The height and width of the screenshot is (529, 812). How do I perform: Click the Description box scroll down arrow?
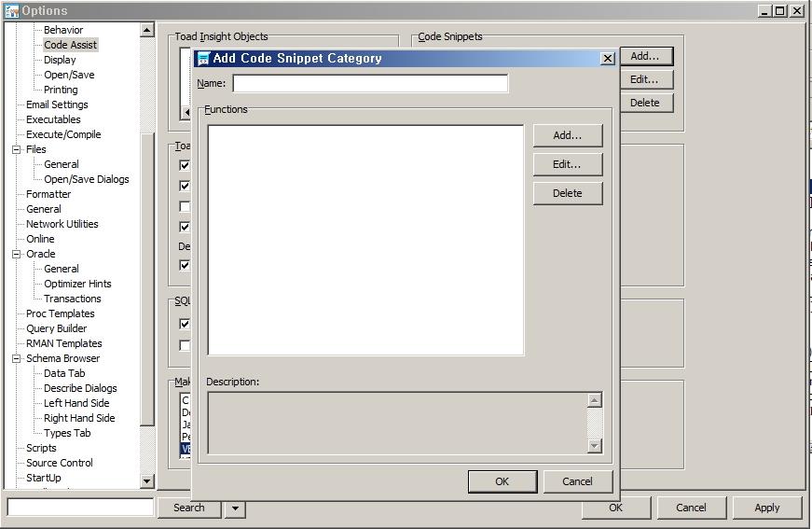pyautogui.click(x=595, y=446)
